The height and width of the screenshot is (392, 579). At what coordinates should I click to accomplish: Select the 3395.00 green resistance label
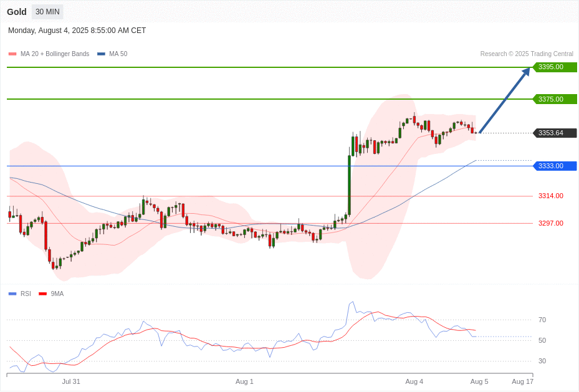[x=555, y=67]
